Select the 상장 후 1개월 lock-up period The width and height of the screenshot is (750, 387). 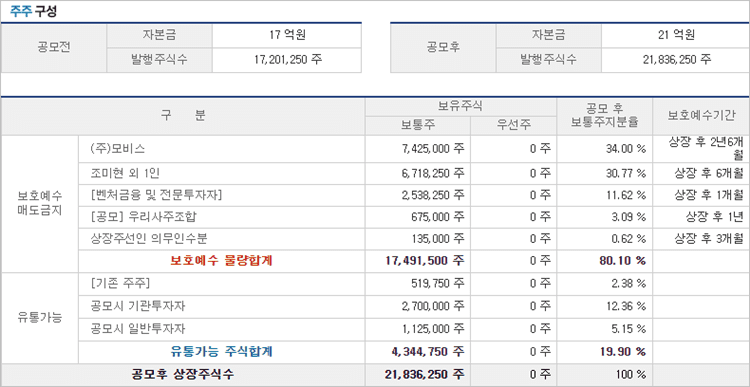tap(709, 195)
